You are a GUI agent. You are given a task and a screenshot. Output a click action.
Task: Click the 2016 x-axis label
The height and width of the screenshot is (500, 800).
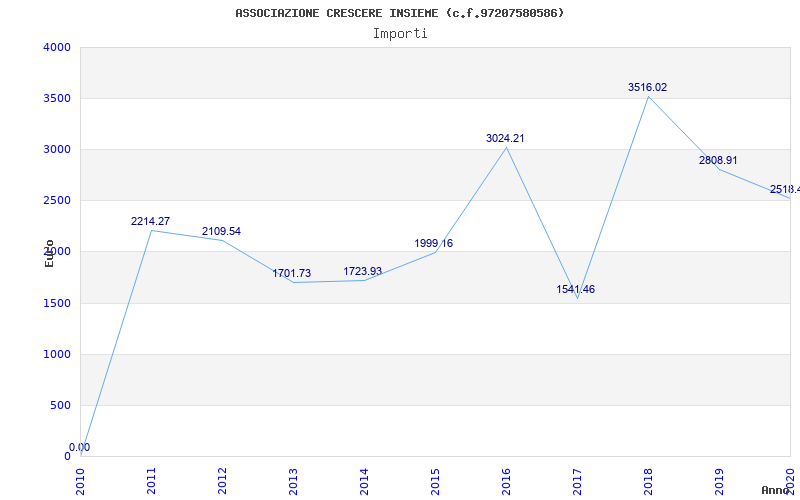pyautogui.click(x=506, y=482)
